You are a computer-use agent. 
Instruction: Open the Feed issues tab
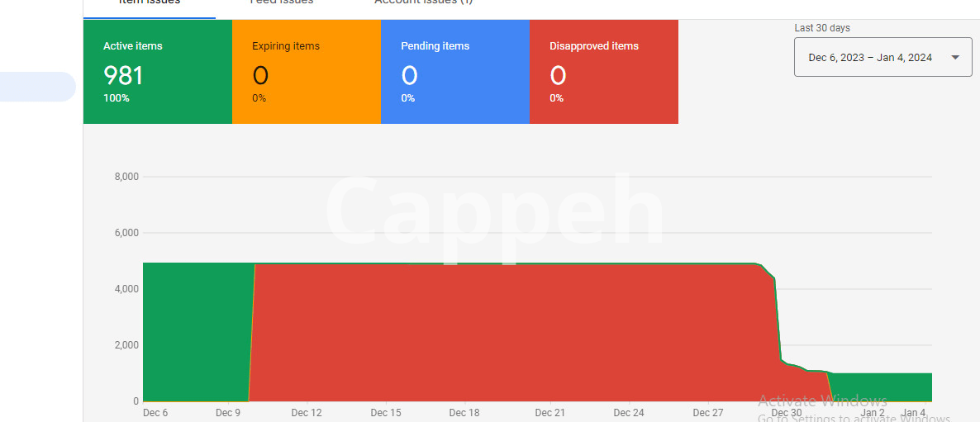click(282, 2)
